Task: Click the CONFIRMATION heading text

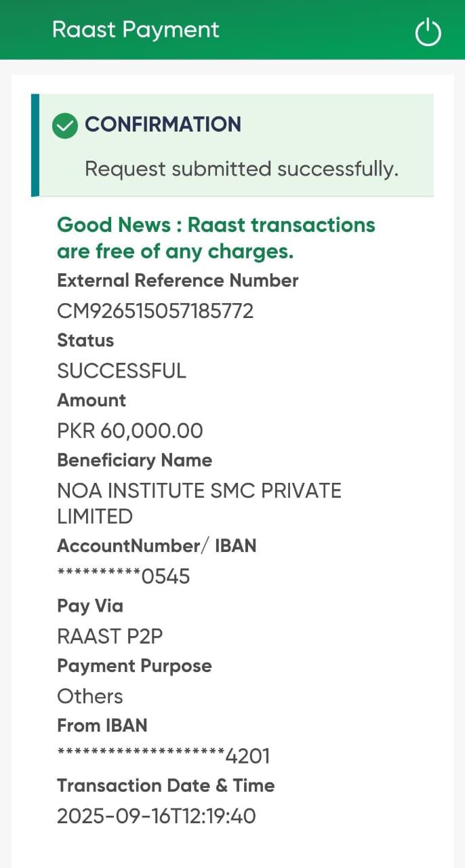Action: (x=163, y=125)
